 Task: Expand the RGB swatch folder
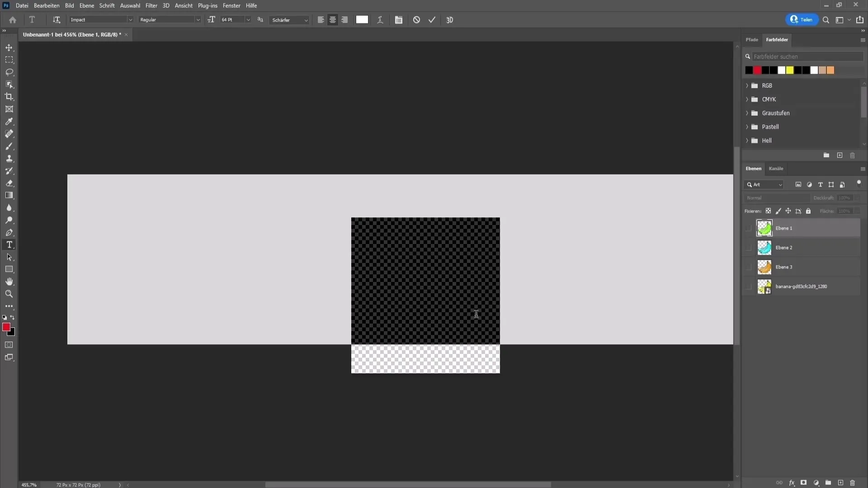[x=747, y=85]
